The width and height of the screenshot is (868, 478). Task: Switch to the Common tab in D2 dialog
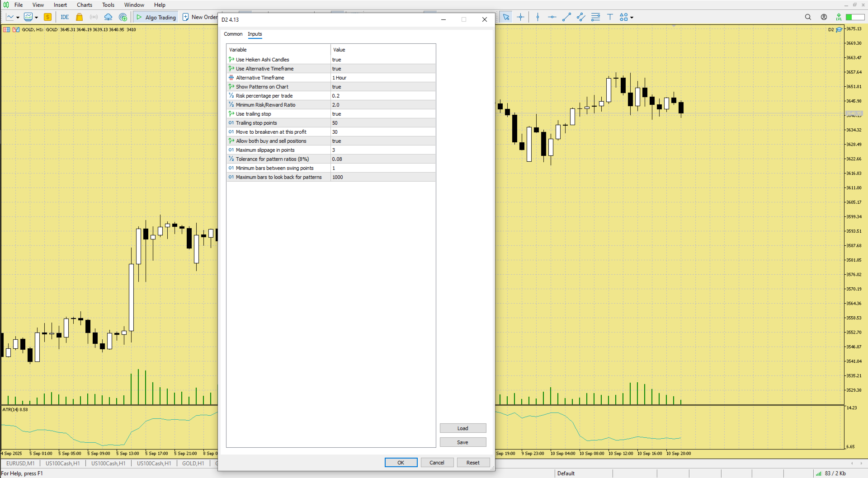pos(233,34)
